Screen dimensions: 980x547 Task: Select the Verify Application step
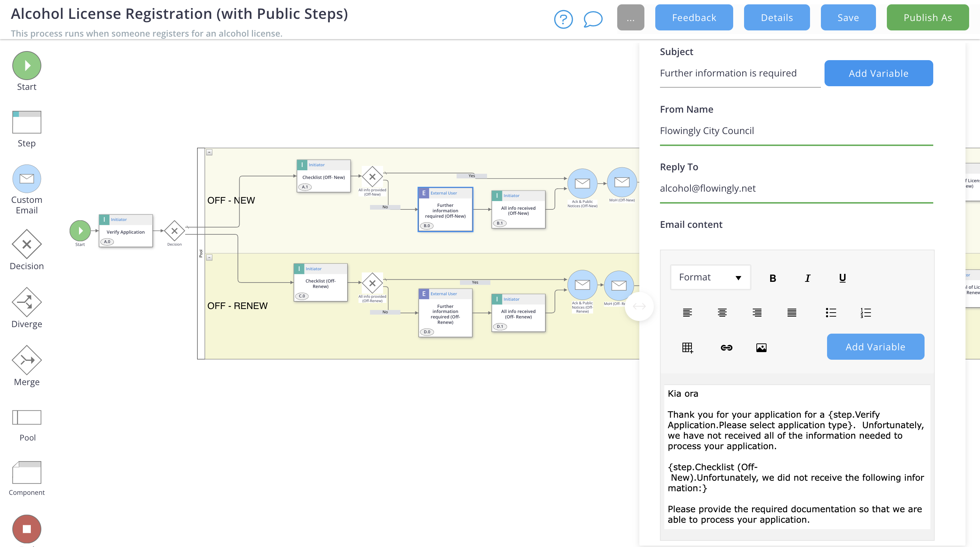coord(125,231)
